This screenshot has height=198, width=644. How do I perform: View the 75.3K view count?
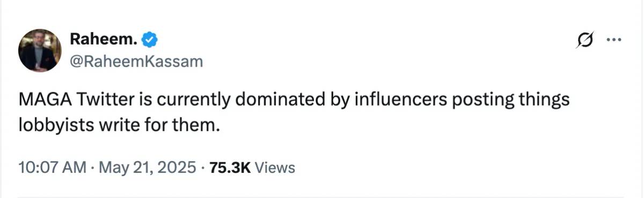pyautogui.click(x=230, y=167)
